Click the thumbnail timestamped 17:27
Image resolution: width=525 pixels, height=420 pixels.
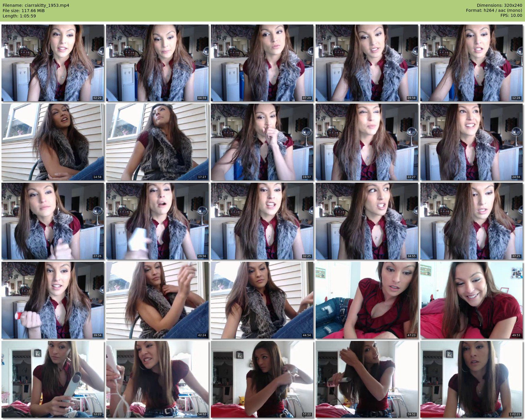[157, 142]
